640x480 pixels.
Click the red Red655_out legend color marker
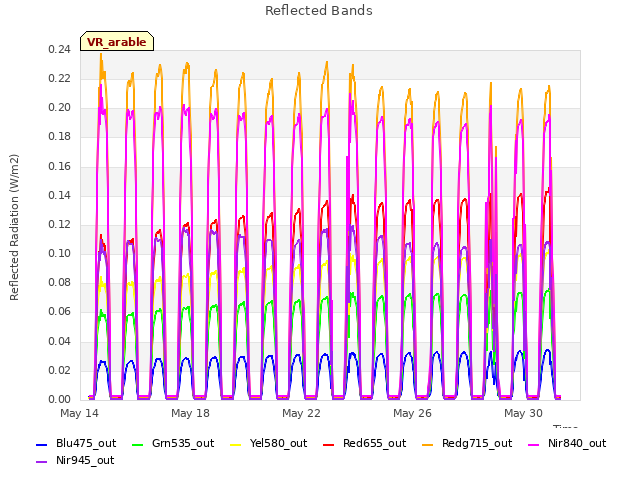pyautogui.click(x=329, y=444)
